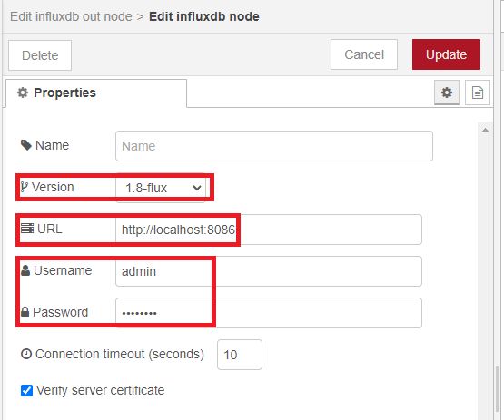Click the red Update button
This screenshot has width=504, height=420.
pyautogui.click(x=446, y=54)
